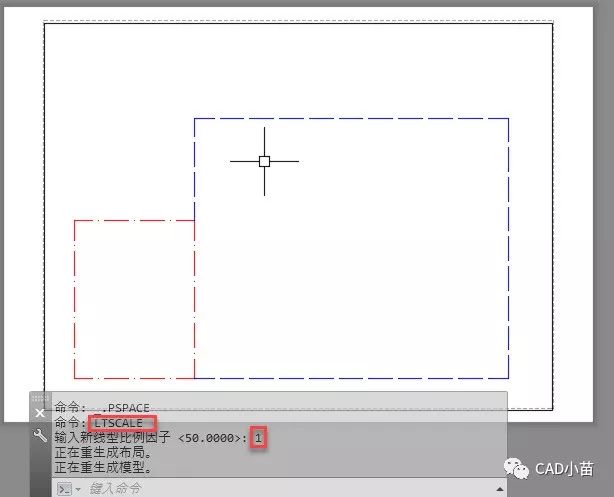Expand recent commands dropdown arrow
The width and height of the screenshot is (614, 497).
(76, 488)
